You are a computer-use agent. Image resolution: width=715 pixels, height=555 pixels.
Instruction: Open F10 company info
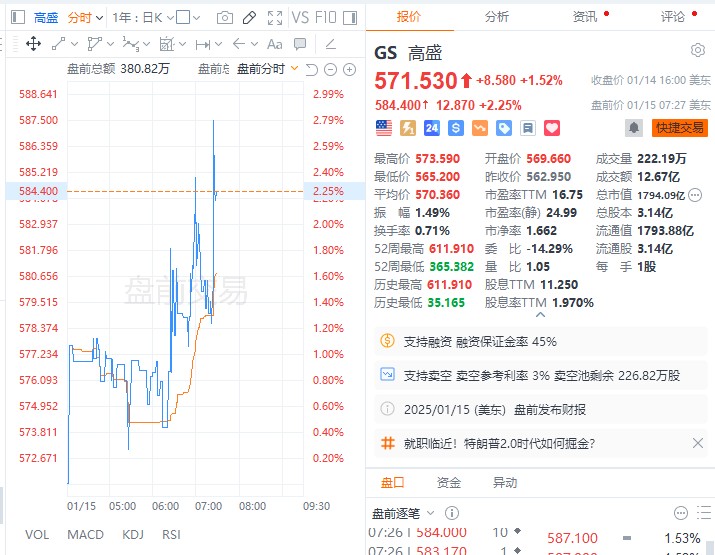pyautogui.click(x=326, y=18)
